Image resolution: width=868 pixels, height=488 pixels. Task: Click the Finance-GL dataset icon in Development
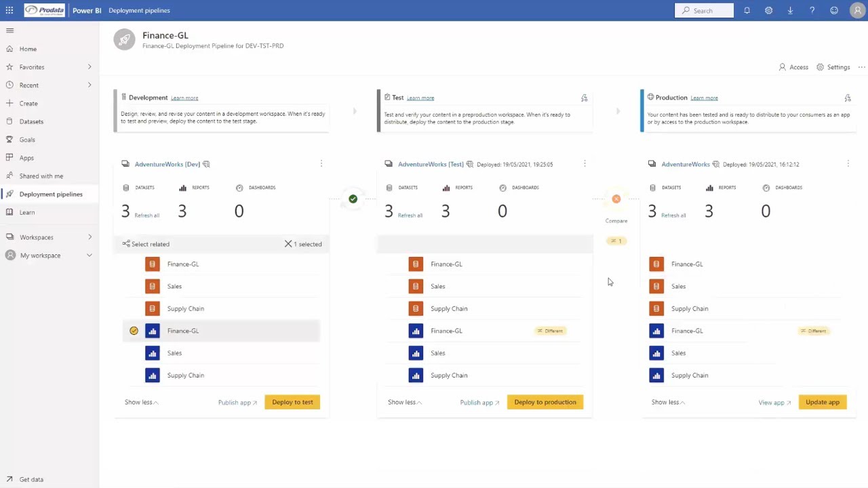pos(153,264)
